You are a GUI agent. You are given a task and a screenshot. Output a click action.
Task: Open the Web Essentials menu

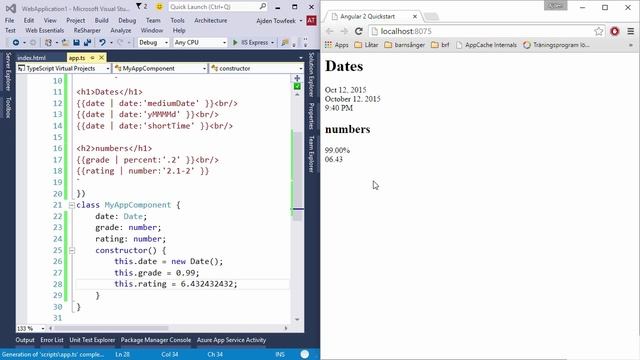tap(44, 31)
